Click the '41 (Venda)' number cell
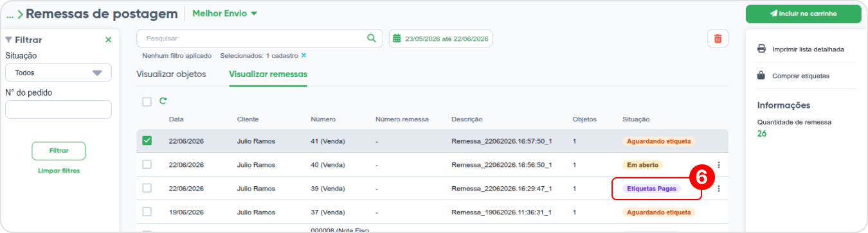 [329, 141]
